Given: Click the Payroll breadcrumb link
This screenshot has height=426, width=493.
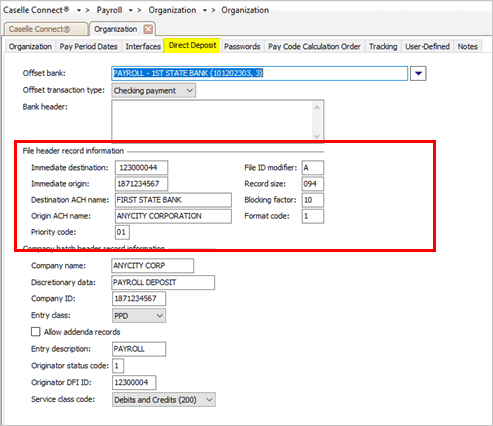Looking at the screenshot, I should click(109, 10).
